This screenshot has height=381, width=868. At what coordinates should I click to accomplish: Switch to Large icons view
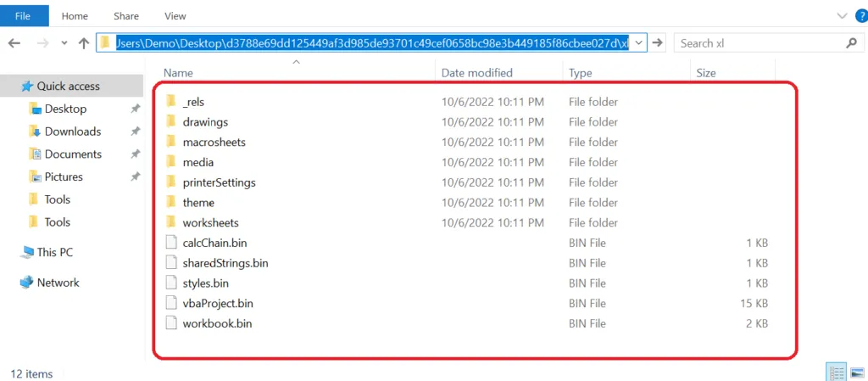tap(857, 373)
